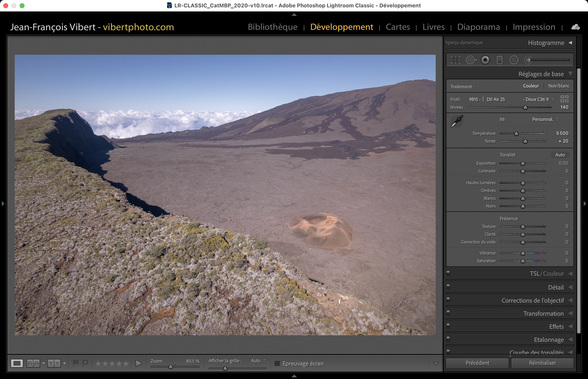Viewport: 588px width, 379px height.
Task: Activate the Spot Removal tool
Action: coord(471,60)
